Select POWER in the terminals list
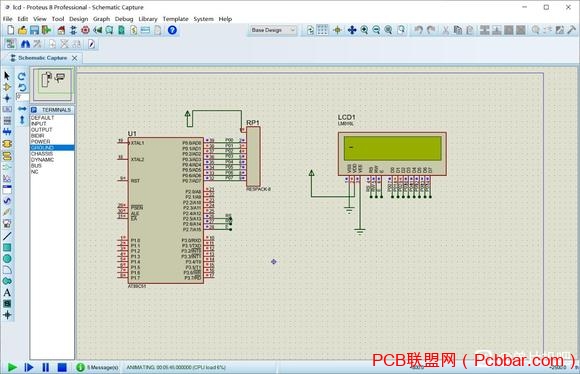This screenshot has height=374, width=580. [x=41, y=142]
